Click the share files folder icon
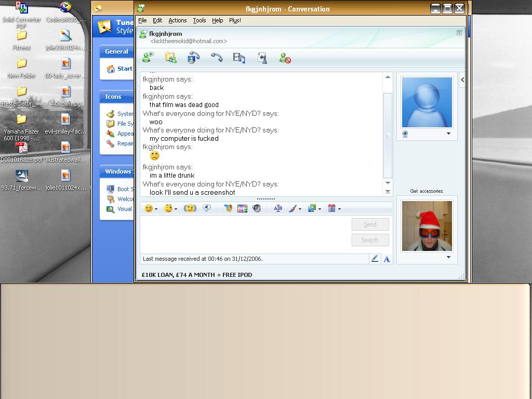 pos(170,58)
